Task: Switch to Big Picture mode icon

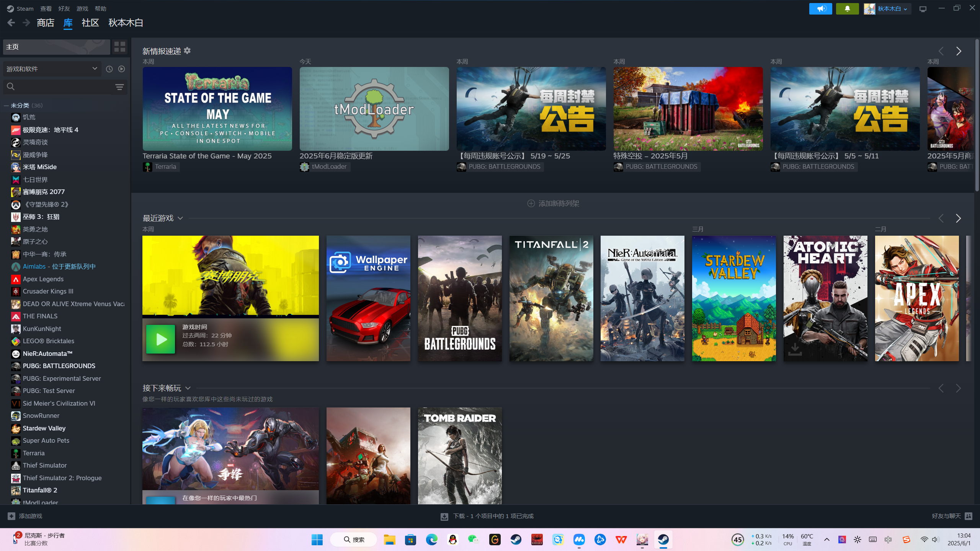Action: 923,9
